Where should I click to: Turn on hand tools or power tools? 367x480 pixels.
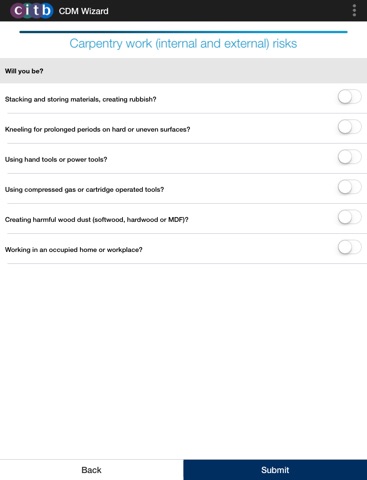[349, 157]
